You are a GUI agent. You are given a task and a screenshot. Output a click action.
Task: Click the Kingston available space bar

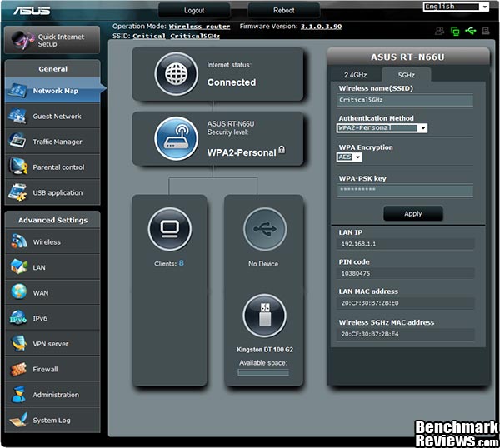coord(263,372)
